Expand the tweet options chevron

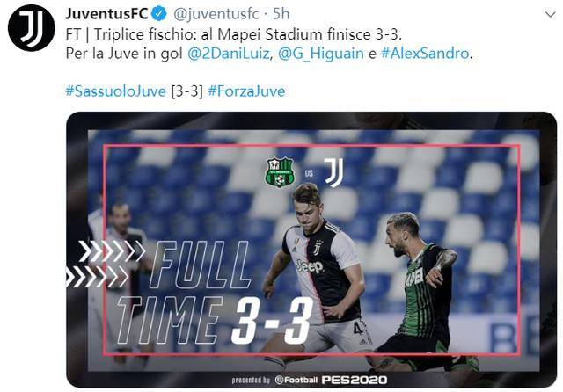550,14
